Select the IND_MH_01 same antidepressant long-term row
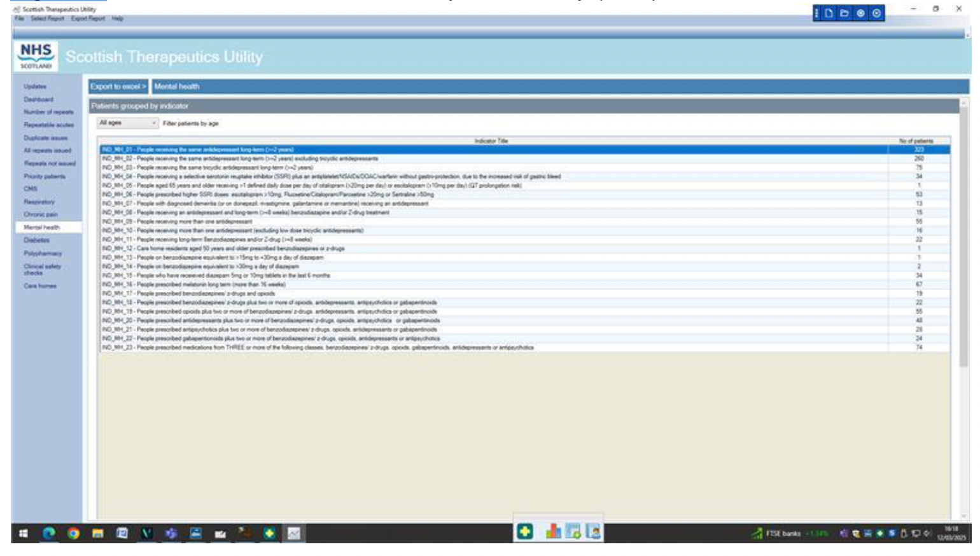Image resolution: width=980 pixels, height=556 pixels. pyautogui.click(x=524, y=149)
